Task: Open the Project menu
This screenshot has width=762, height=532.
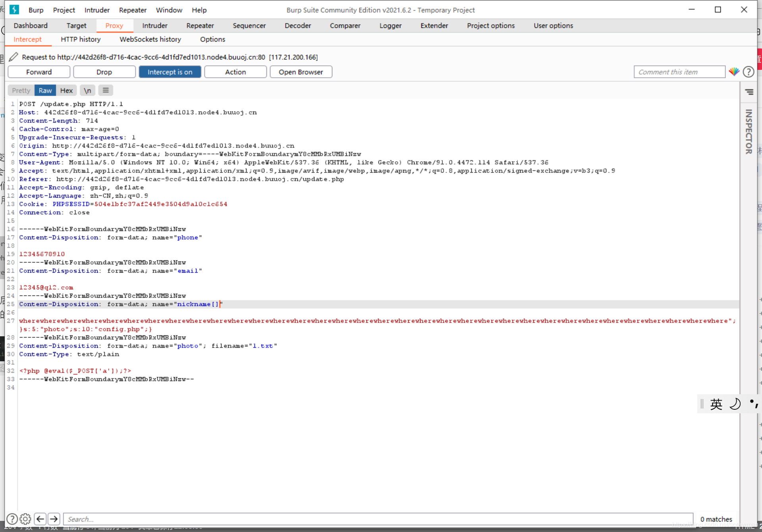Action: click(64, 10)
